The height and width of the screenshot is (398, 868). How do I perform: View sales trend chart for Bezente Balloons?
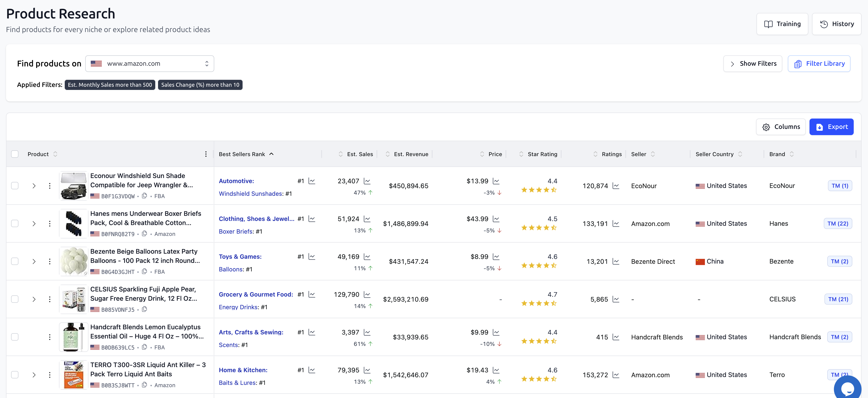(x=367, y=257)
